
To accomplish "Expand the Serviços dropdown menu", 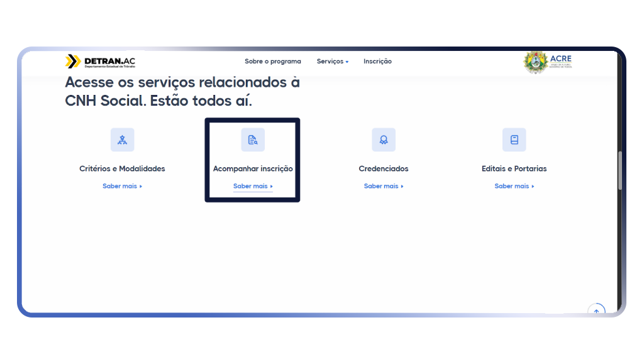I will pos(332,61).
